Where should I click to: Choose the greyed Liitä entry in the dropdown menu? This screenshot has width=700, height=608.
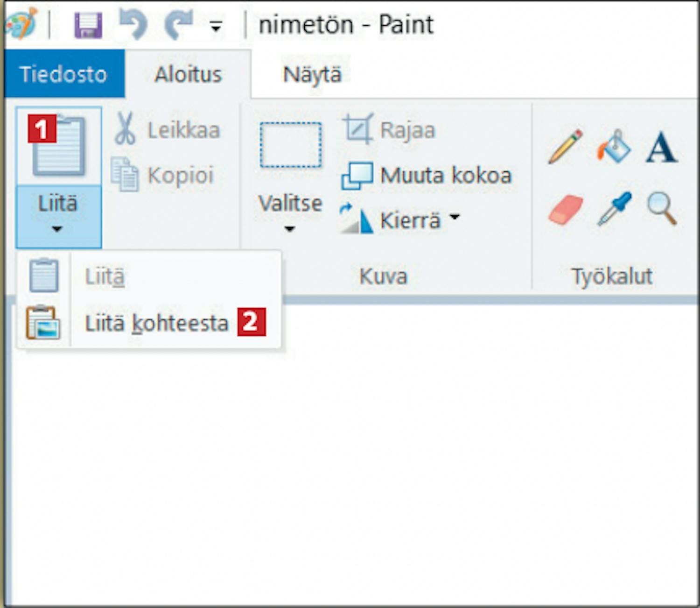(149, 276)
